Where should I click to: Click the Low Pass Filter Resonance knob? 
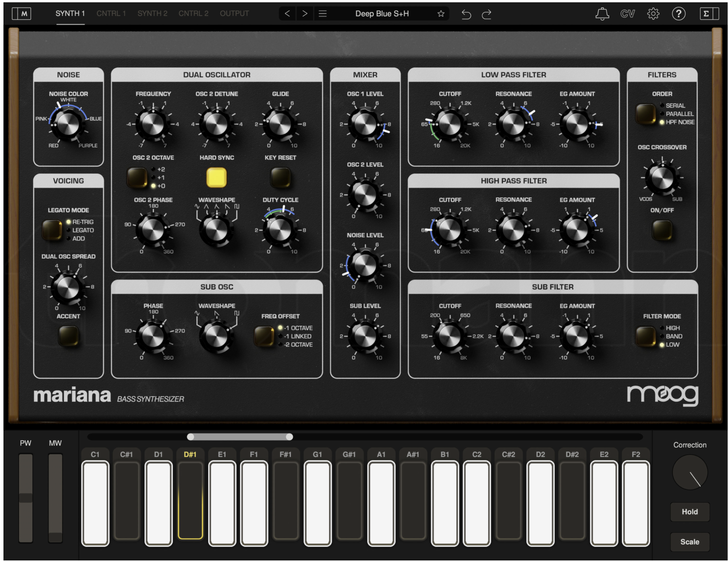(x=513, y=124)
